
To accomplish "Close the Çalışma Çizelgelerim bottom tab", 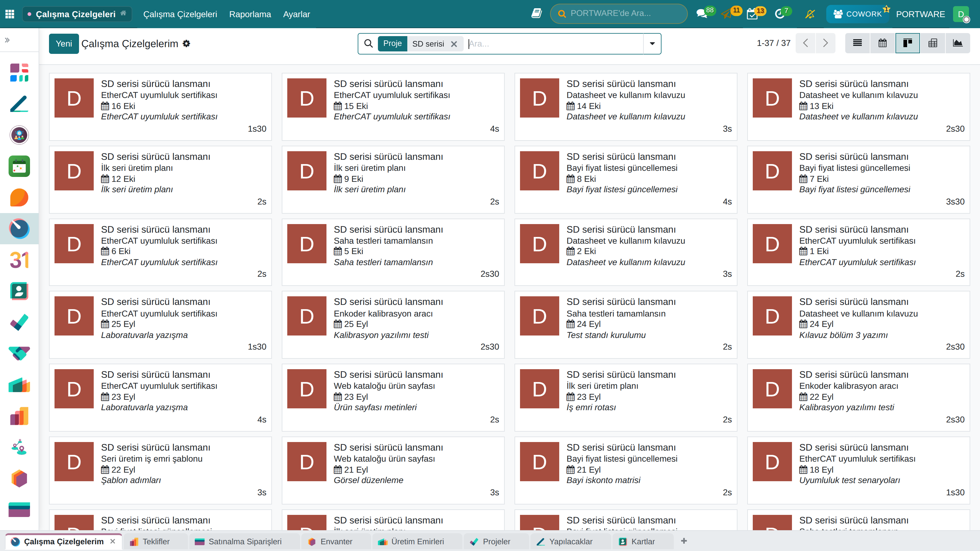I will pos(113,541).
